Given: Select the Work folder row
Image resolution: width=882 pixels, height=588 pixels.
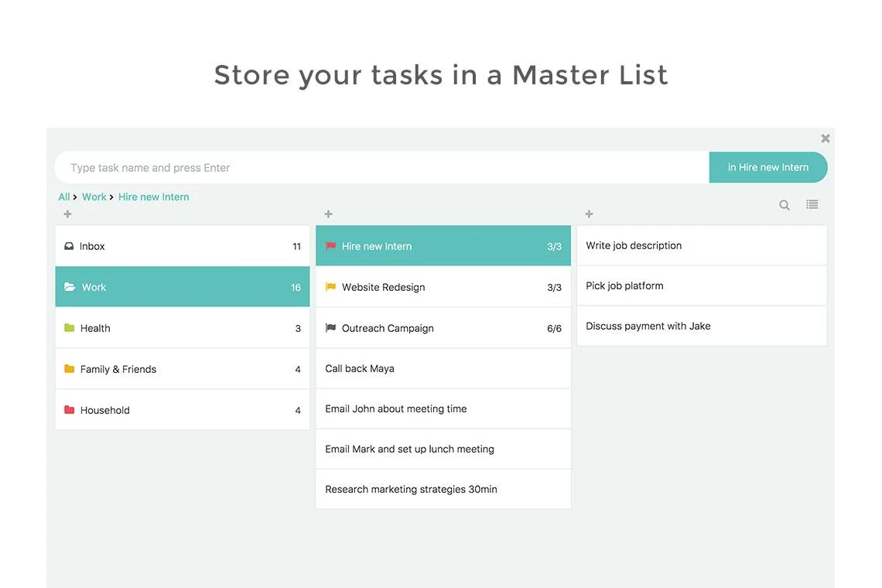Looking at the screenshot, I should pyautogui.click(x=183, y=287).
